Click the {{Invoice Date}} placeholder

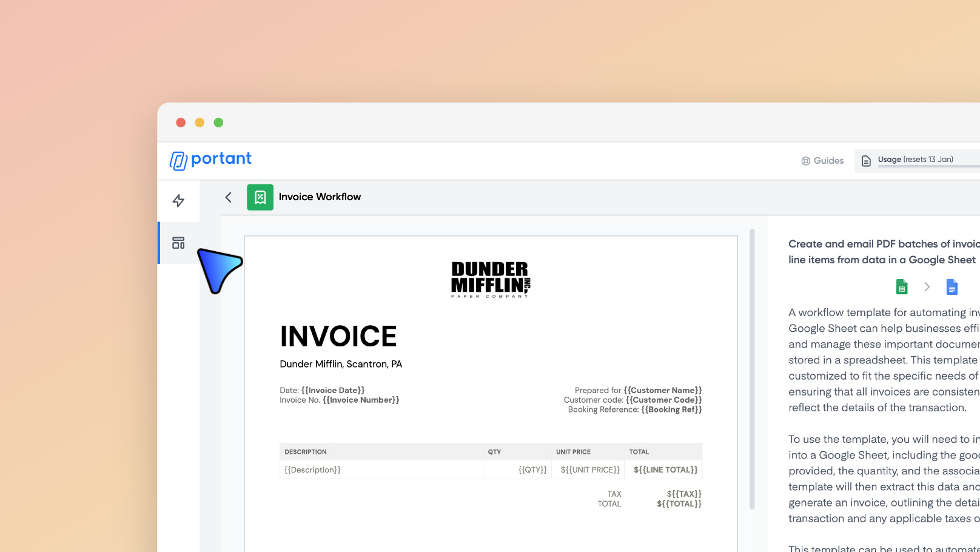333,390
